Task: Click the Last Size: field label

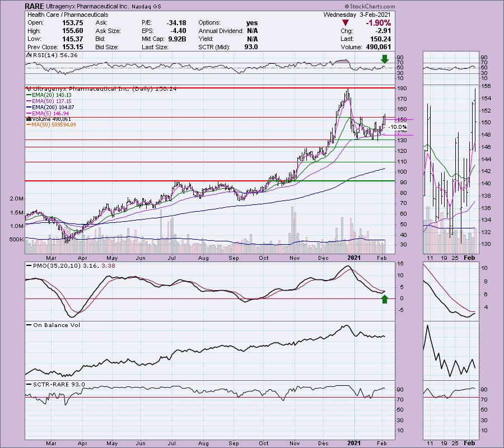Action: [x=155, y=47]
